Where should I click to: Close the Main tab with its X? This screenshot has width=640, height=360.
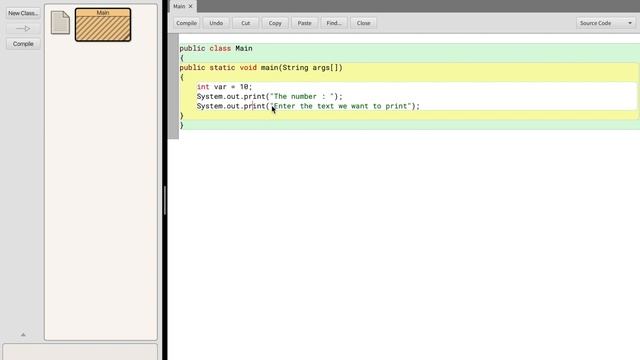click(x=190, y=6)
